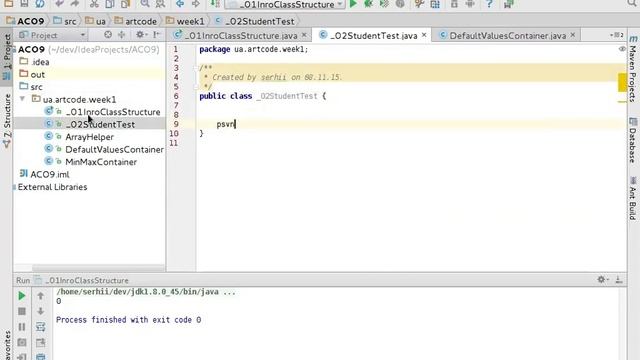Close the _01InroClassStructure.java tab

(304, 35)
